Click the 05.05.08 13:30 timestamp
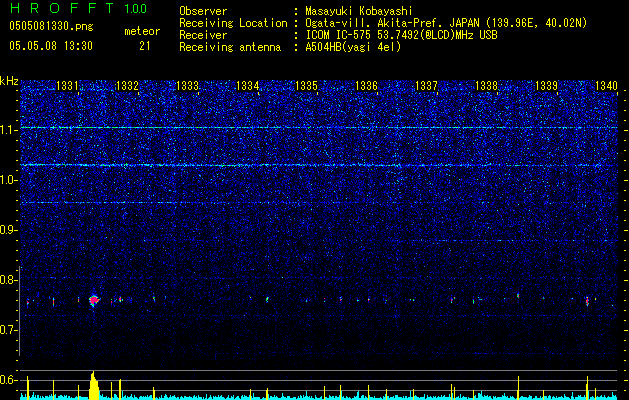The image size is (629, 400). click(50, 46)
